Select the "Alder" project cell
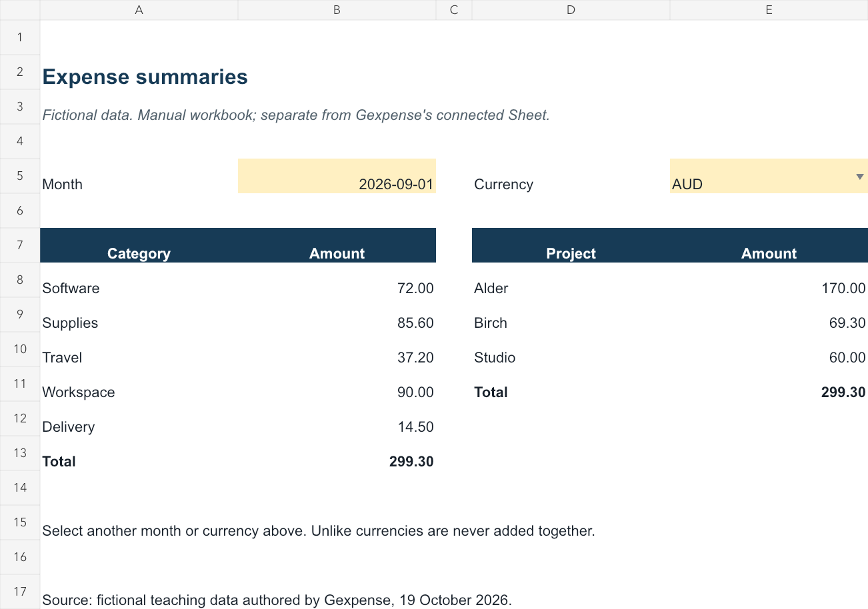Viewport: 868px width, 609px height. pos(571,280)
